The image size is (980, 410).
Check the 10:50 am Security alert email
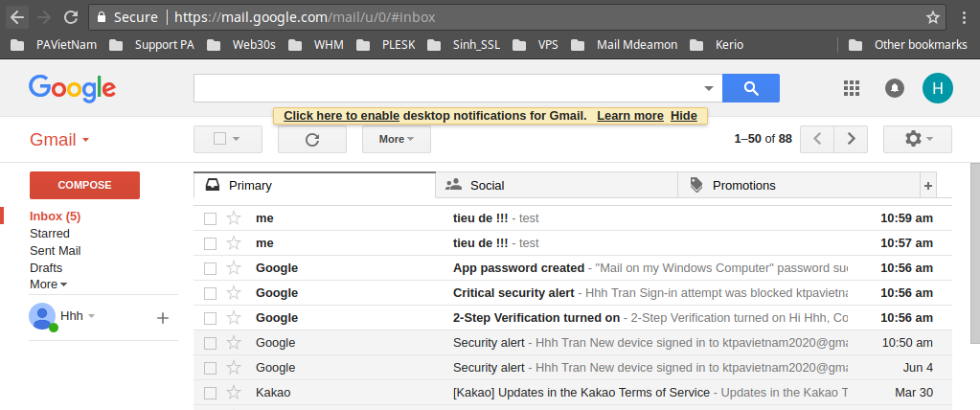click(210, 343)
